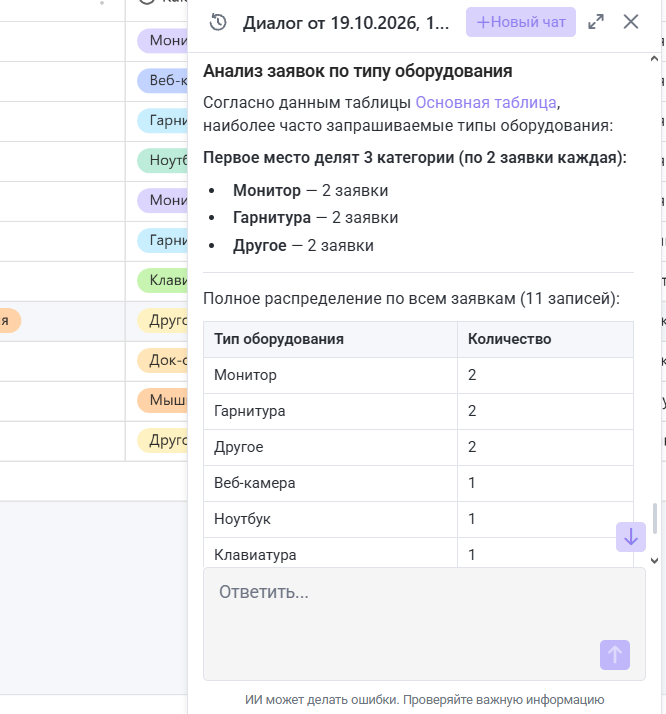Click the Анализ заявок по типу оборудования heading
This screenshot has height=714, width=666.
pyautogui.click(x=358, y=71)
